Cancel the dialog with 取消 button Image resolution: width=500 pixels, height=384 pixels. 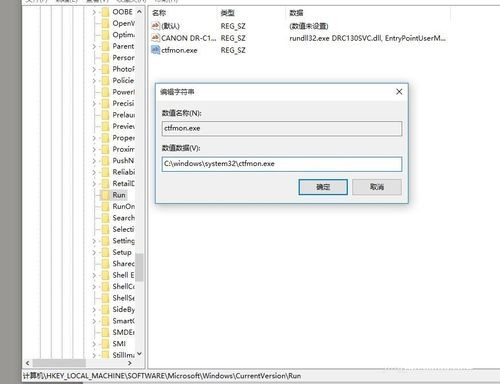click(x=377, y=187)
